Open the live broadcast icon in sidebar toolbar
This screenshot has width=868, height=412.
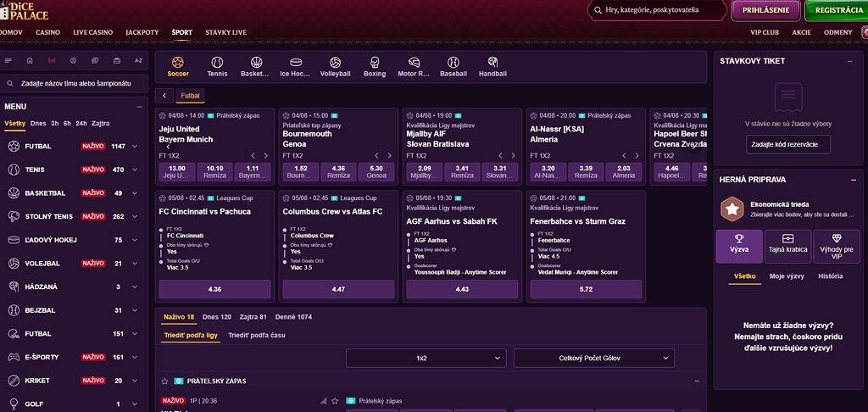[52, 61]
